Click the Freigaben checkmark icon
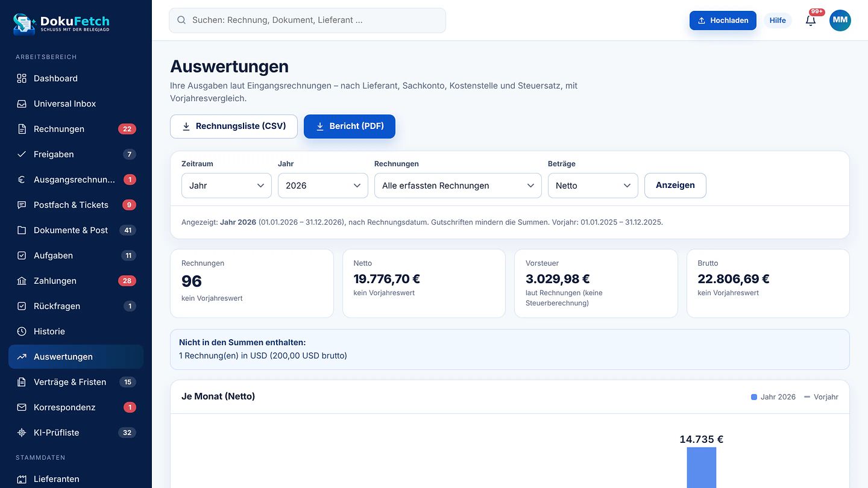This screenshot has width=868, height=488. click(x=22, y=154)
